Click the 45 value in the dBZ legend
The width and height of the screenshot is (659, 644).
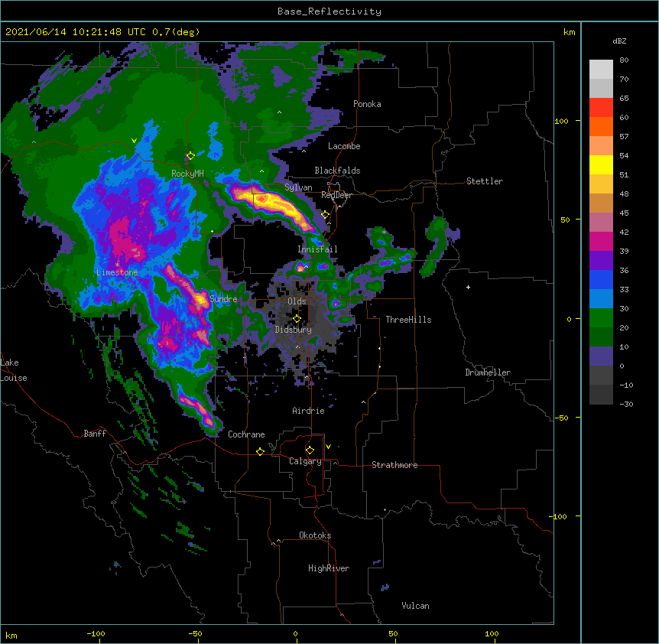[624, 213]
